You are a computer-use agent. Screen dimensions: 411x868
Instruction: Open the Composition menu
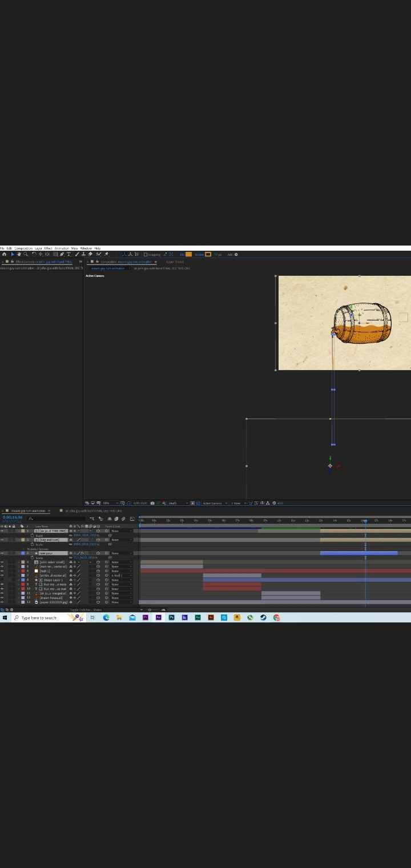(x=23, y=248)
